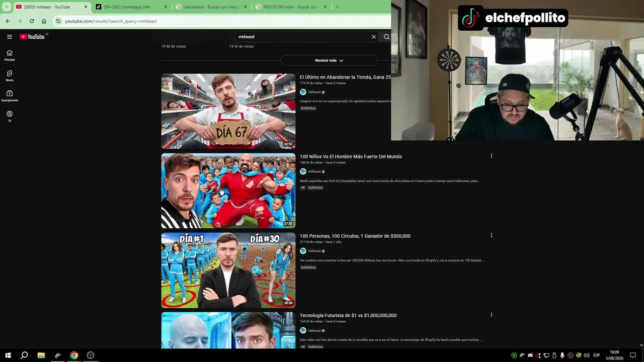Open title Tecnología Futurista de $1
The height and width of the screenshot is (362, 644).
(348, 316)
